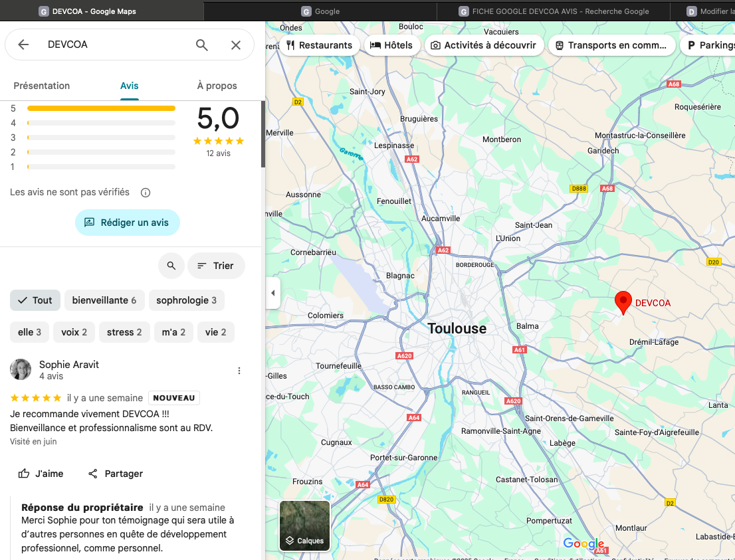This screenshot has width=735, height=560.
Task: Open the Trier sort menu
Action: pyautogui.click(x=216, y=266)
